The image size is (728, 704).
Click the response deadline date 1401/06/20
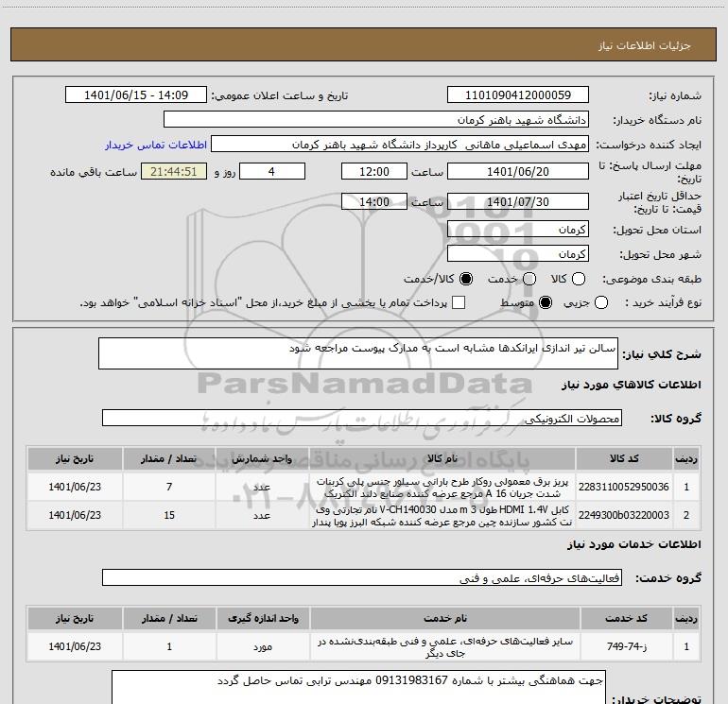(518, 171)
